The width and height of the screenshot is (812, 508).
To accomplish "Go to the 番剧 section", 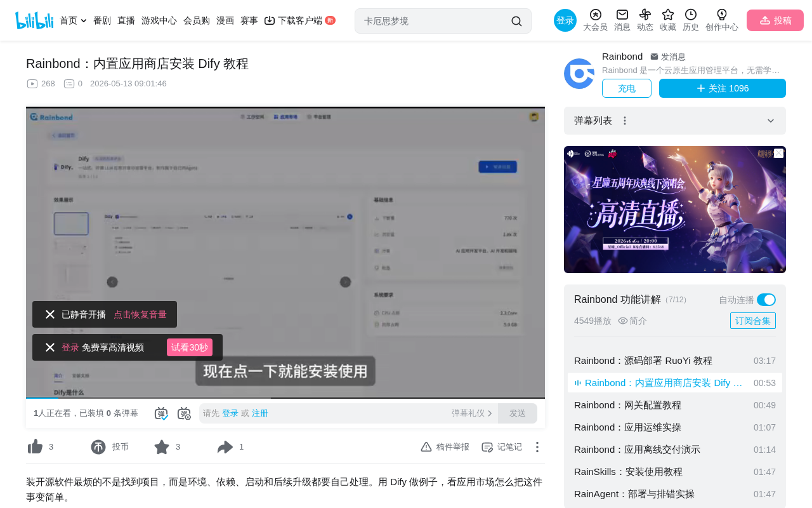I will (102, 20).
